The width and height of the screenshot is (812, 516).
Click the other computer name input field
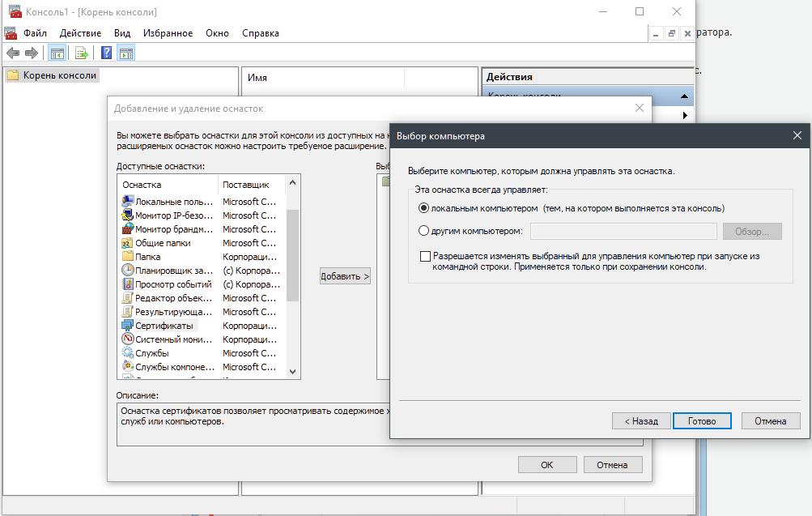(x=623, y=232)
